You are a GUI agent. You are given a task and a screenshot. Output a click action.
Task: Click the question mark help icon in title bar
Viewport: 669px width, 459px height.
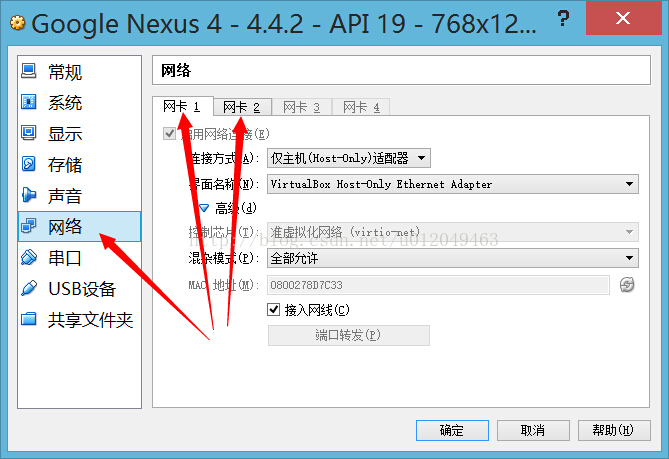point(563,19)
